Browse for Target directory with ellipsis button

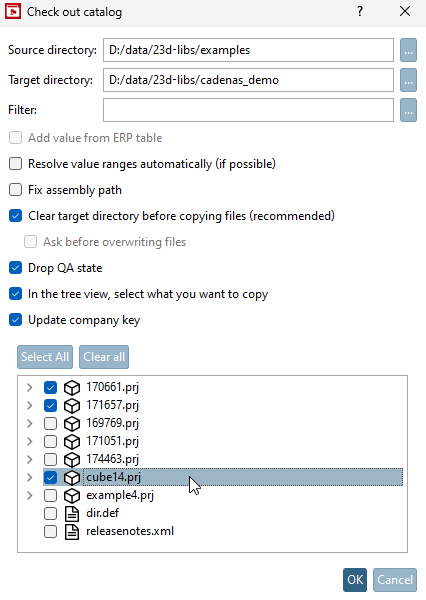point(408,80)
